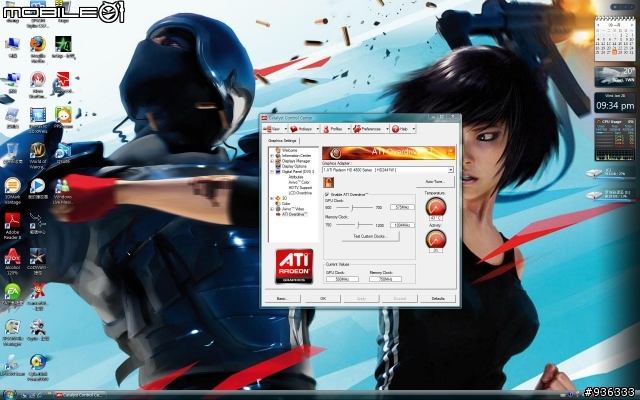This screenshot has width=640, height=400.
Task: Expand the View dropdown arrow
Action: tap(285, 129)
